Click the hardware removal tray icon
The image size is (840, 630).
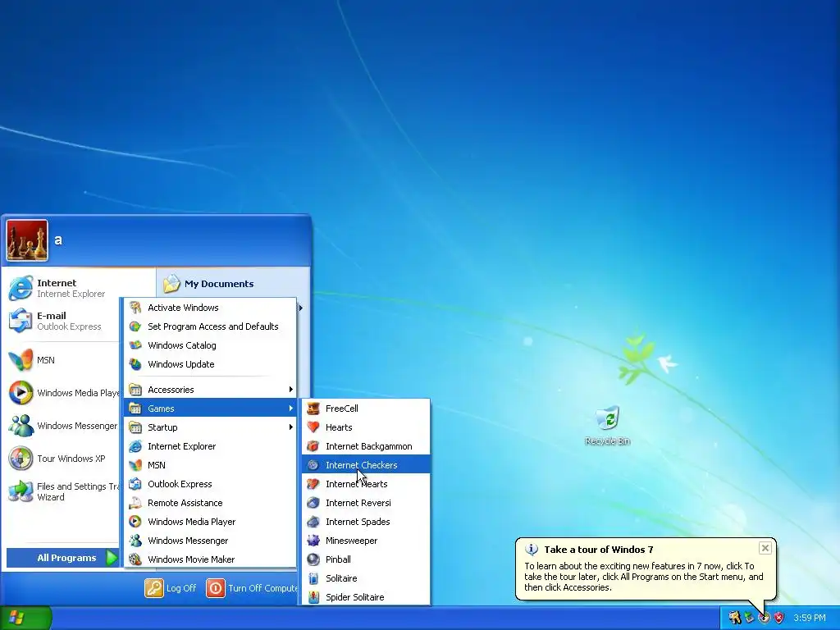(750, 618)
